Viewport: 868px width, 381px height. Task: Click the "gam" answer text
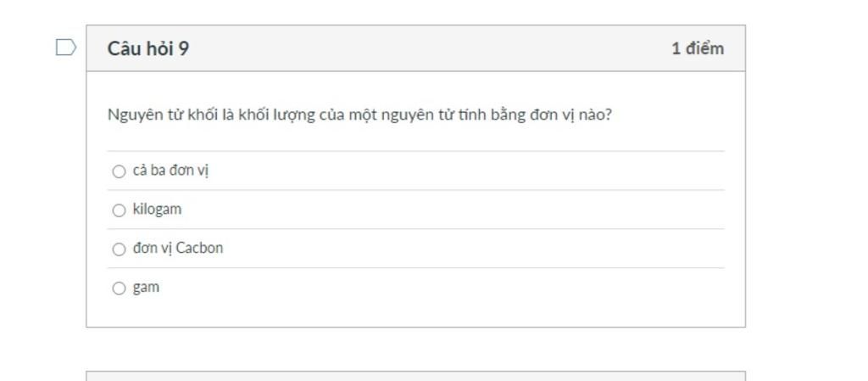(146, 288)
